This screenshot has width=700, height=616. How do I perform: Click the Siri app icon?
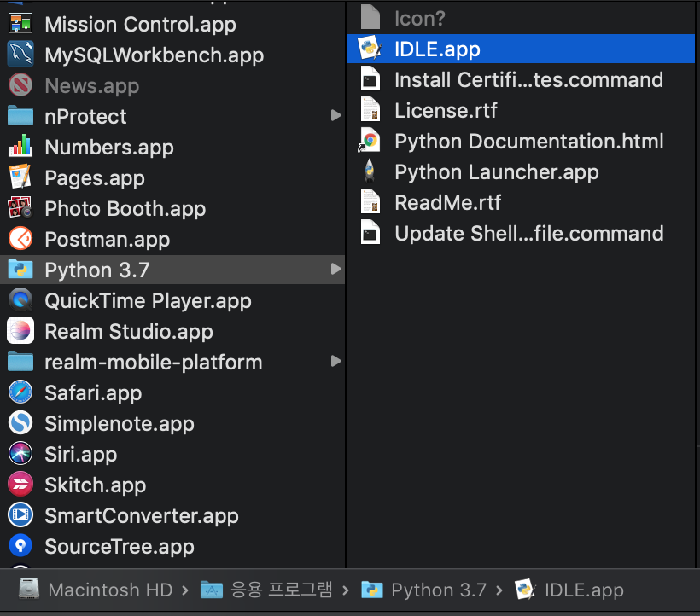20,454
